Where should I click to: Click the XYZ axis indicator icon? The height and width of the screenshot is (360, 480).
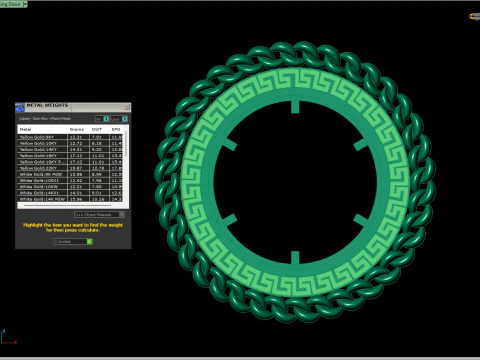[x=8, y=337]
